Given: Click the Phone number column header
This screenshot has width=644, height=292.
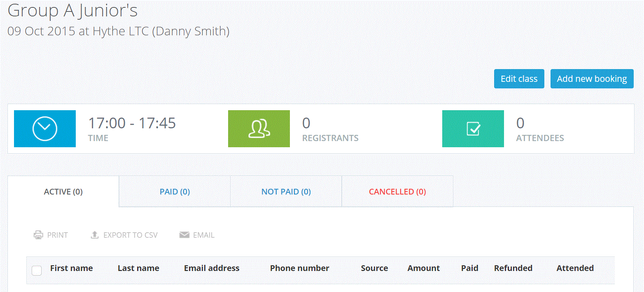Looking at the screenshot, I should (299, 268).
